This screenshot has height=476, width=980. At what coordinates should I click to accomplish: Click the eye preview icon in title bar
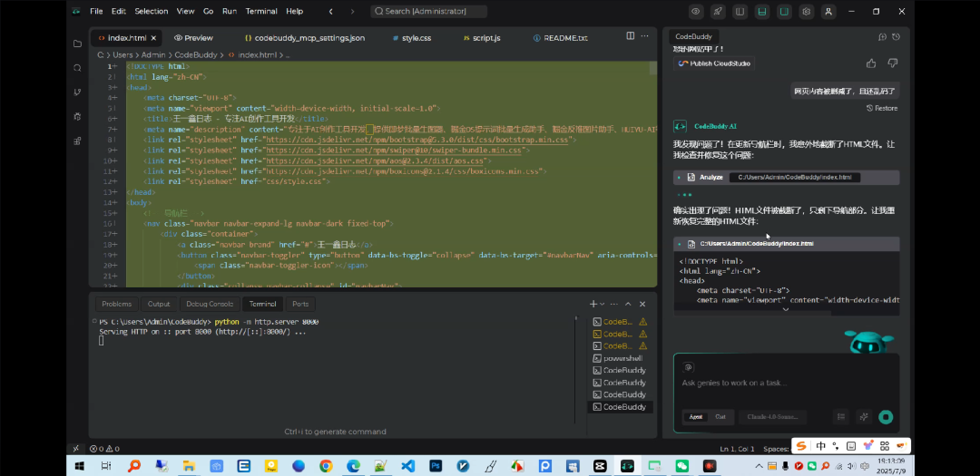696,11
